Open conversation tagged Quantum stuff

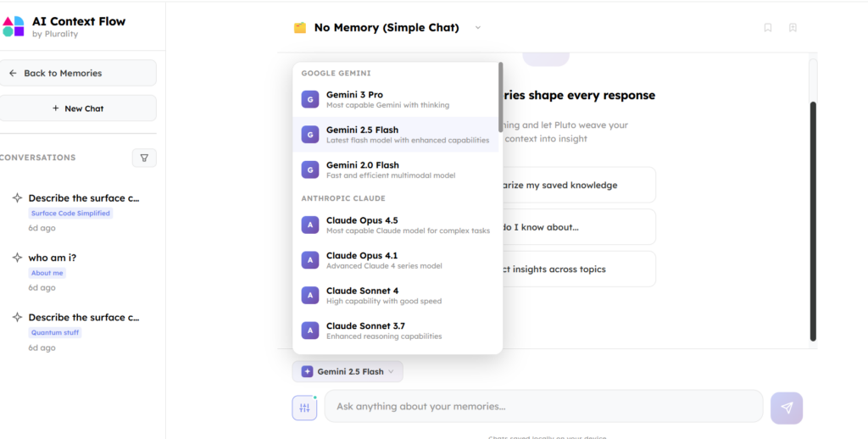(83, 318)
